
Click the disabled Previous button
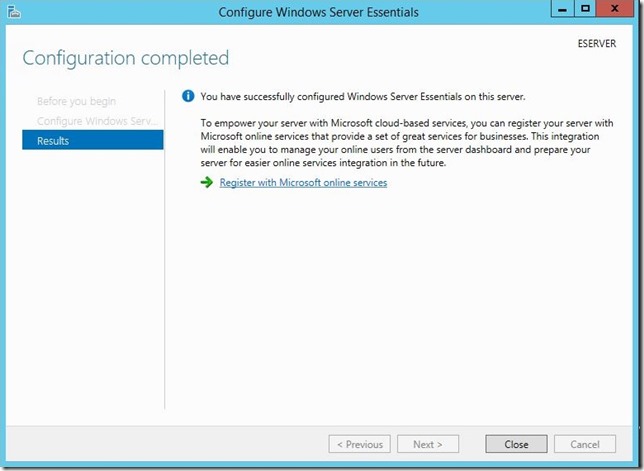coord(360,444)
